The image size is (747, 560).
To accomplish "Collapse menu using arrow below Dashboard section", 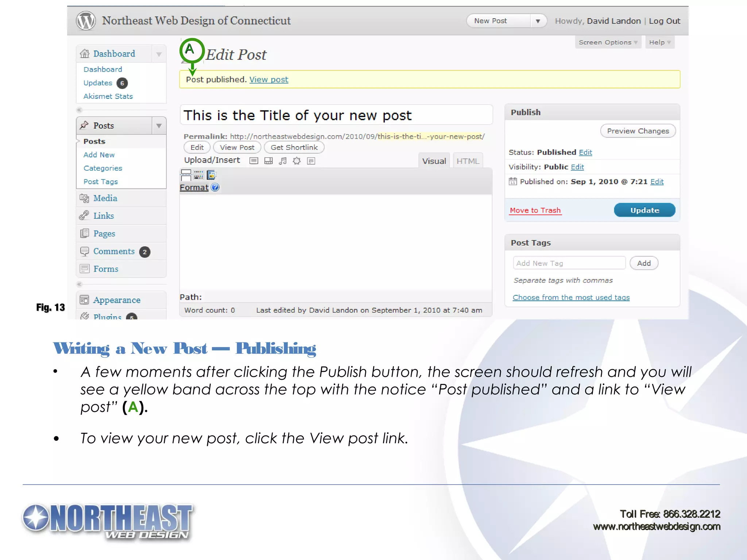I will (x=79, y=110).
